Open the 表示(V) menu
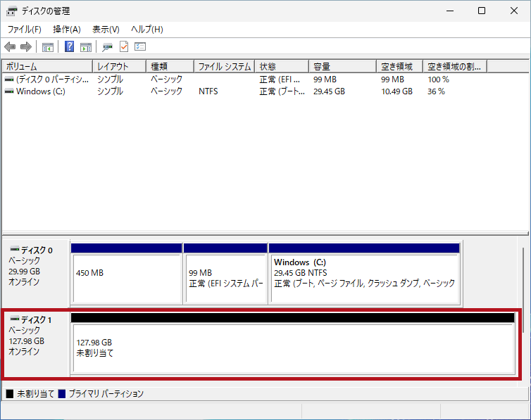Image resolution: width=531 pixels, height=420 pixels. pos(106,30)
